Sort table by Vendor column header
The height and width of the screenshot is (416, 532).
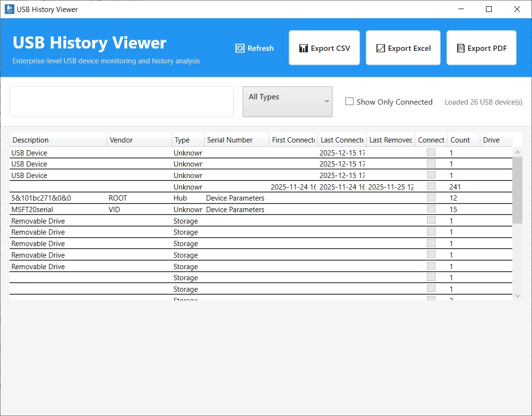coord(121,140)
